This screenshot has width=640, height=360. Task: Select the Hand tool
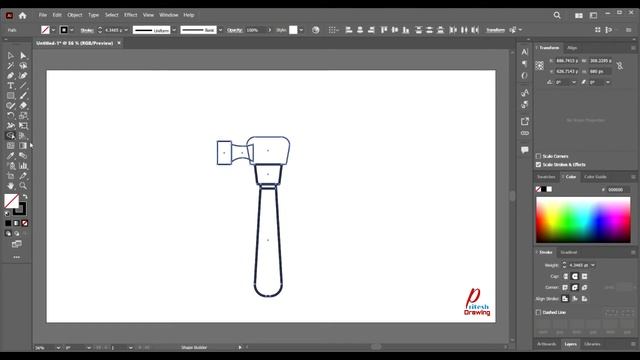(x=11, y=186)
